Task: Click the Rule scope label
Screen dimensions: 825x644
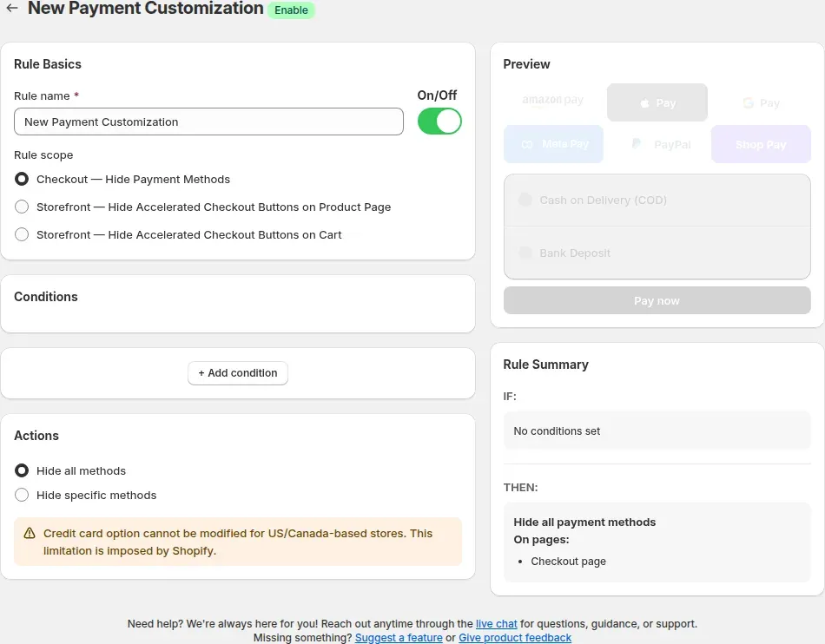Action: [43, 155]
